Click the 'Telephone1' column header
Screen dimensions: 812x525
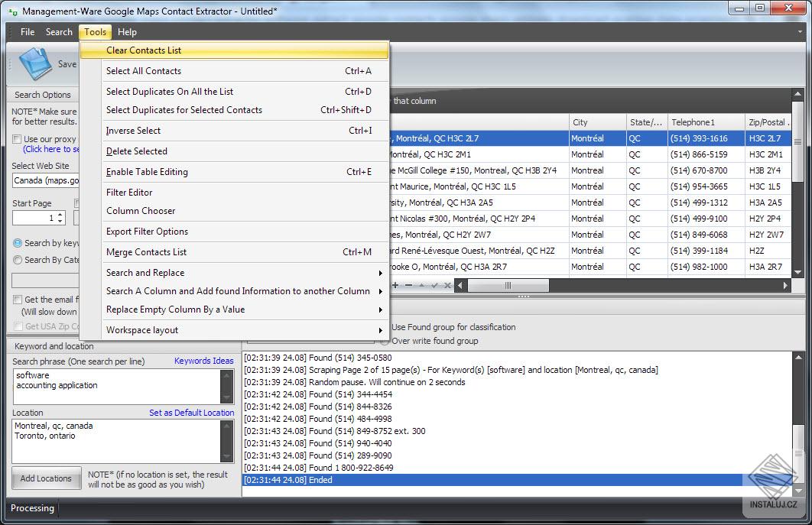click(x=706, y=123)
